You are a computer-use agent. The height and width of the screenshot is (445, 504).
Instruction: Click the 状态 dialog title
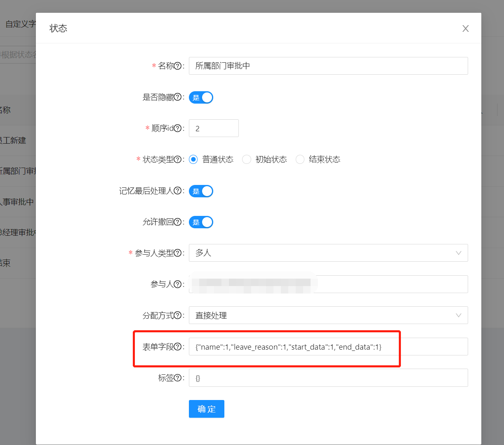(58, 28)
